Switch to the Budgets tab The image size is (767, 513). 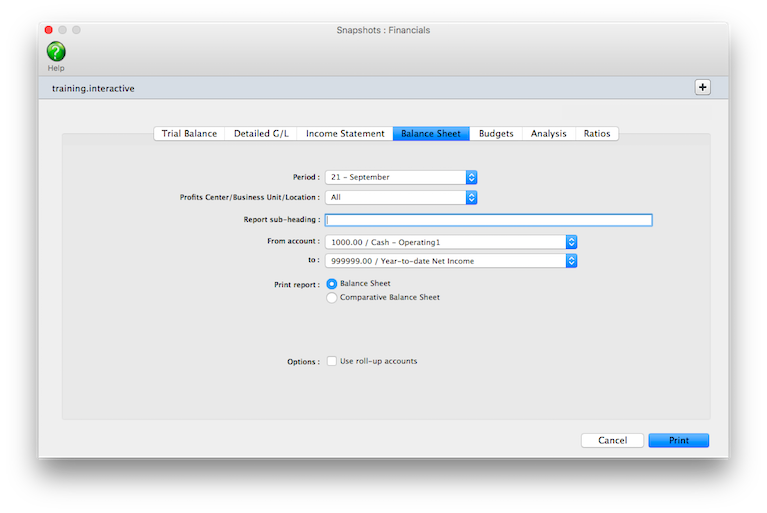[x=496, y=133]
